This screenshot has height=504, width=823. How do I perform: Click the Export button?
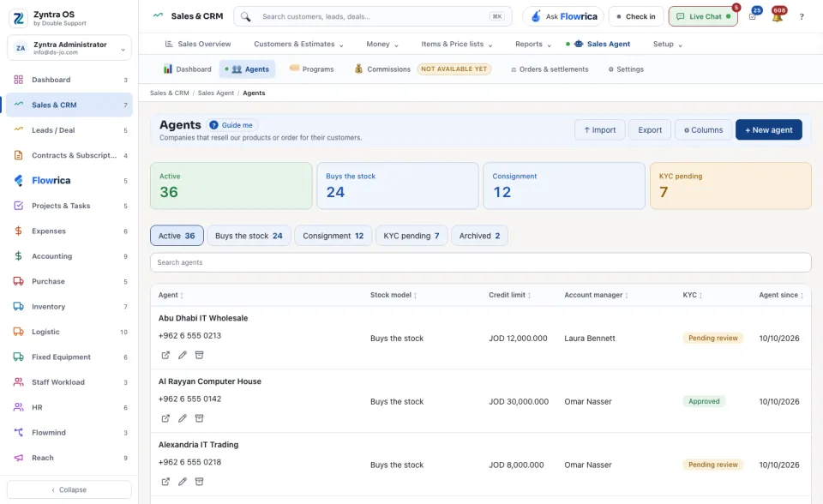(x=650, y=129)
